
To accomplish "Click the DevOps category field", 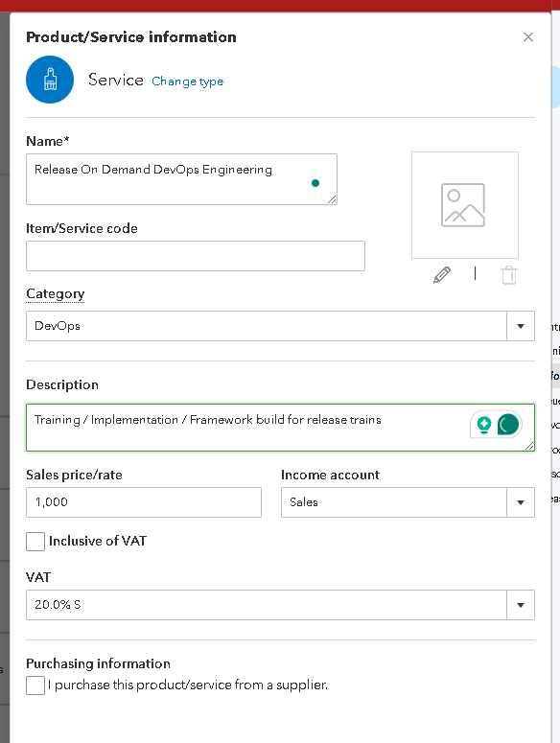I will pyautogui.click(x=267, y=326).
